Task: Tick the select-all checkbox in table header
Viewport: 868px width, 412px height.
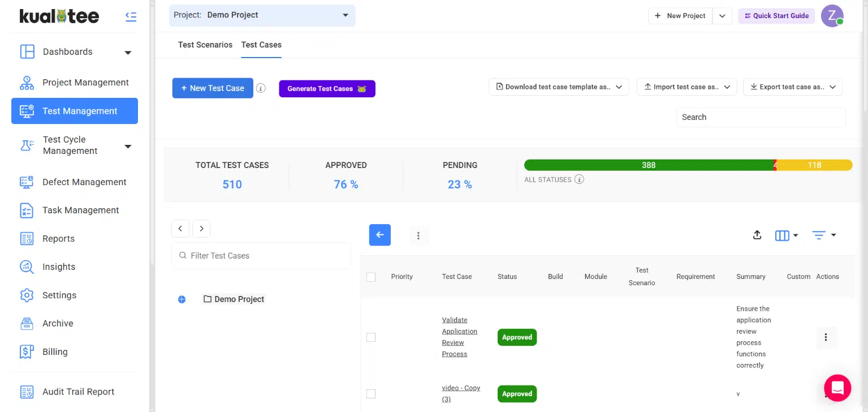Action: click(371, 277)
